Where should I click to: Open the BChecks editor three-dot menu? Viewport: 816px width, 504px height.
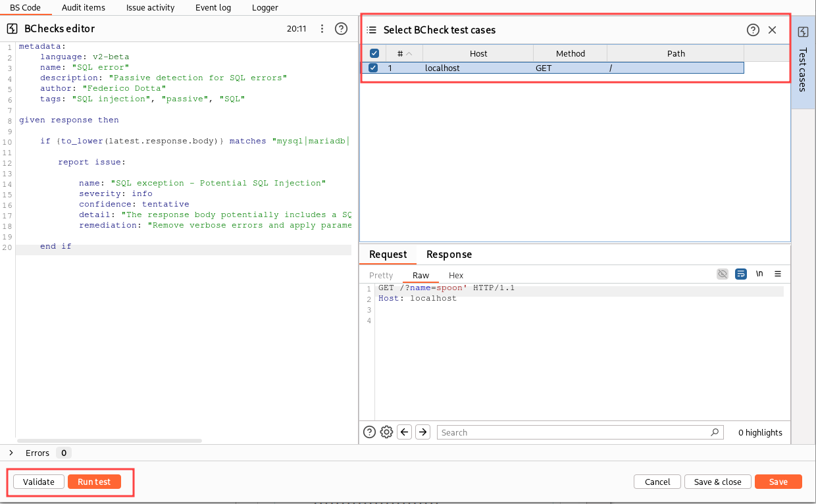322,29
